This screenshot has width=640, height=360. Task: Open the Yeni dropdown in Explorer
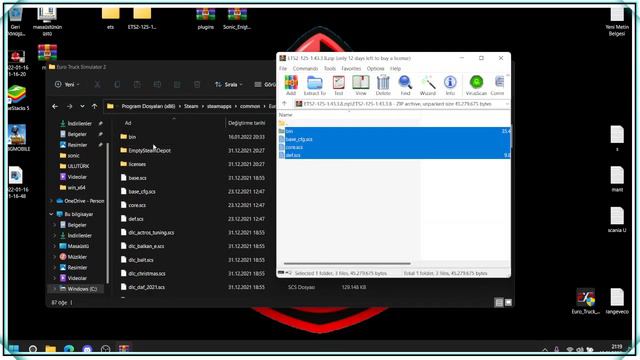(x=67, y=84)
